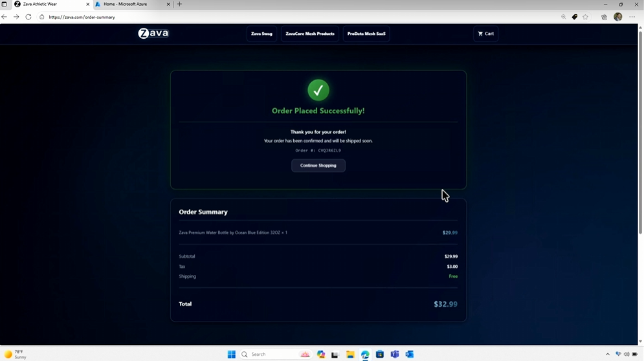This screenshot has height=361, width=644.
Task: Open the Windows Start menu
Action: click(x=232, y=354)
